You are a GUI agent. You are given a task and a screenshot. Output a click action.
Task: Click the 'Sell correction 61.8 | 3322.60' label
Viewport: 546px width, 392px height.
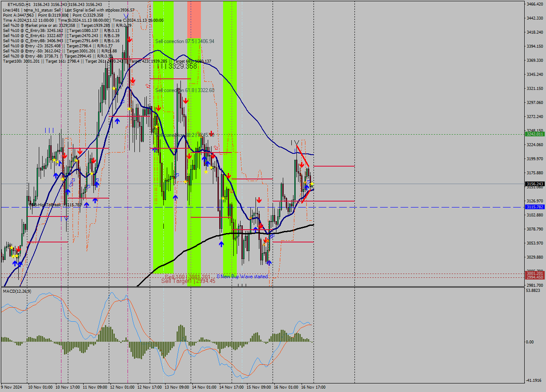pyautogui.click(x=185, y=90)
